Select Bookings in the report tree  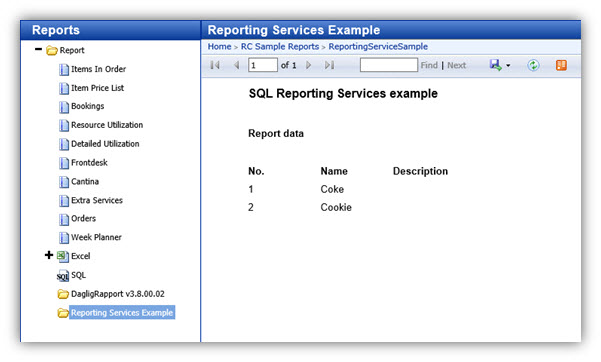(88, 106)
